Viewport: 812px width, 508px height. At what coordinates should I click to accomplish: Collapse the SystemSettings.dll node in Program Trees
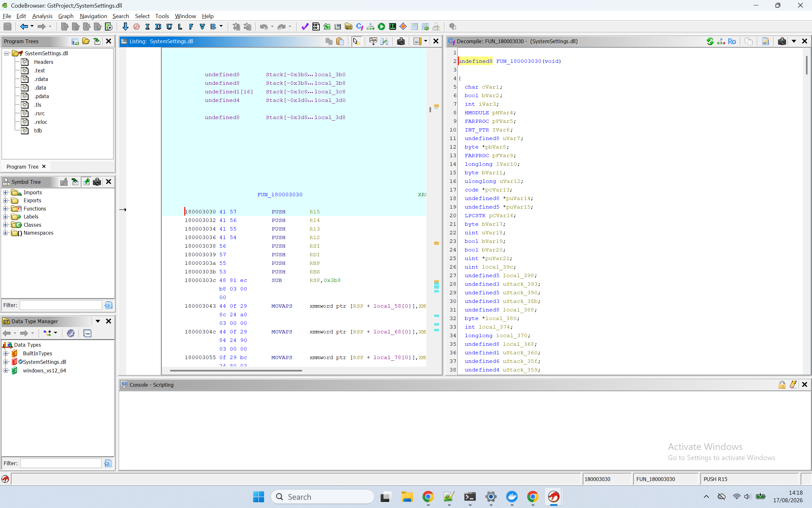[x=6, y=53]
